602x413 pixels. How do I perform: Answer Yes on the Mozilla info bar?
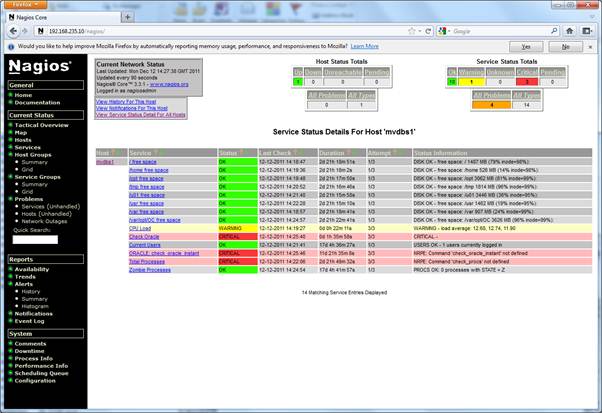[526, 47]
